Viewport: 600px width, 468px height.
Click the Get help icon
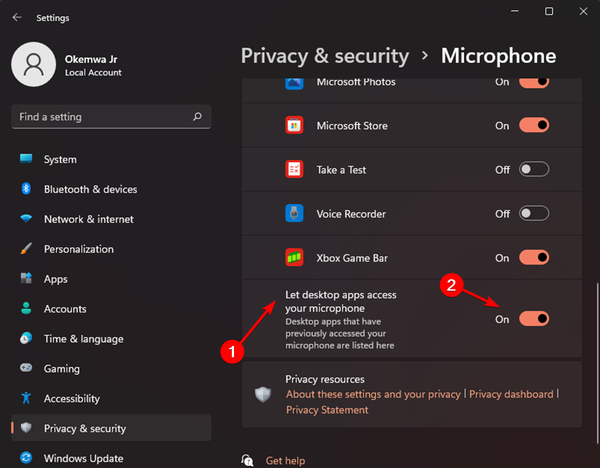[248, 460]
